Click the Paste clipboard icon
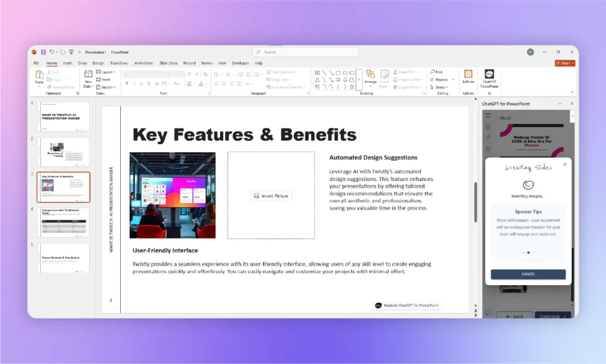Image resolution: width=606 pixels, height=364 pixels. coord(39,74)
